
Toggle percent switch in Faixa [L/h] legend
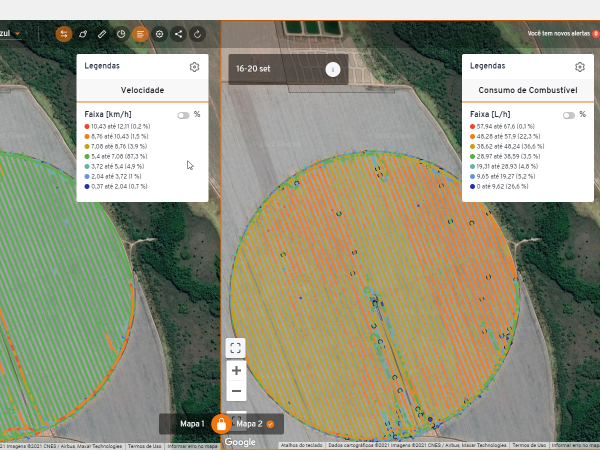[569, 115]
